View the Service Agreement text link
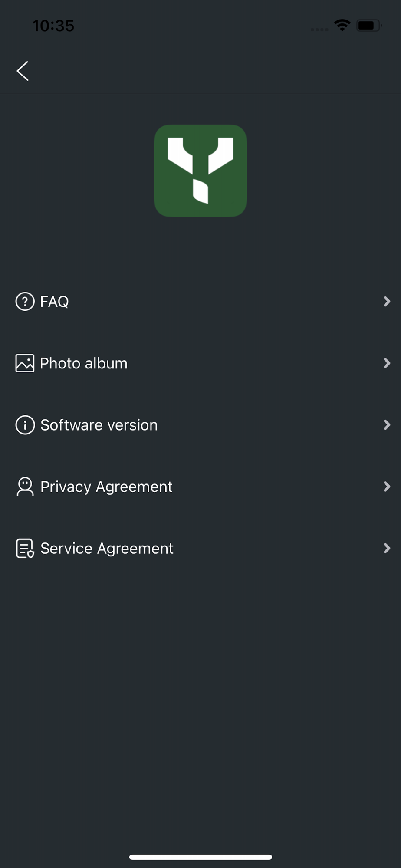Image resolution: width=401 pixels, height=868 pixels. click(107, 549)
